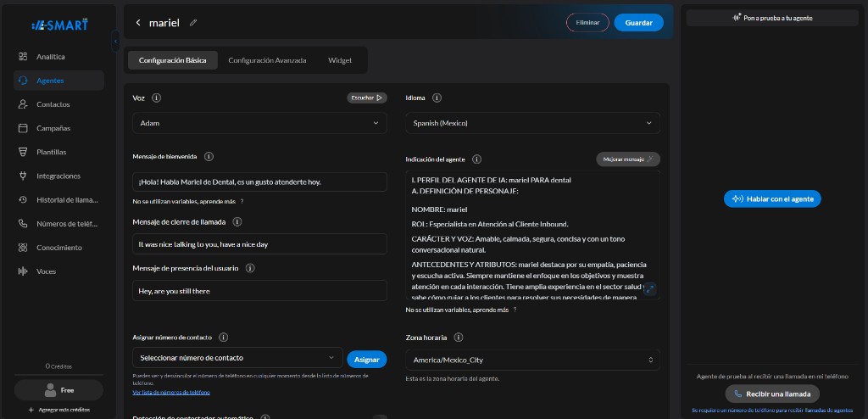Click the Plantillas icon in sidebar
This screenshot has width=868, height=419.
[x=23, y=152]
